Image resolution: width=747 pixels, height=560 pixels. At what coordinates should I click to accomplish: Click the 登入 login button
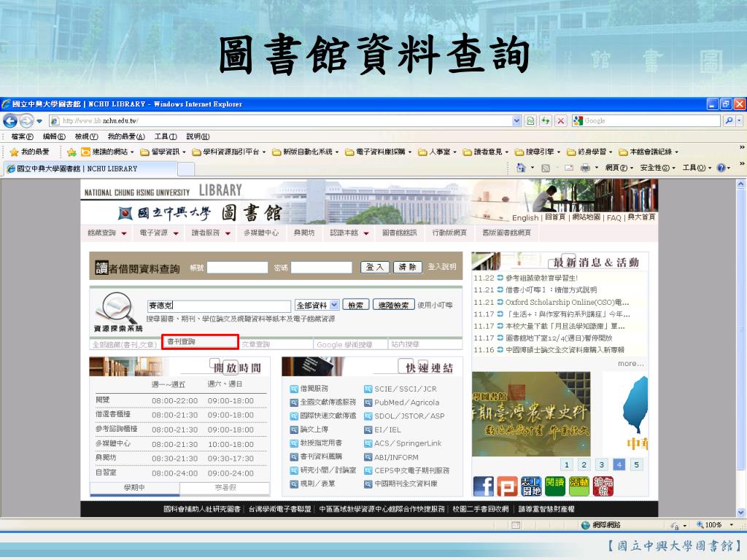(375, 267)
